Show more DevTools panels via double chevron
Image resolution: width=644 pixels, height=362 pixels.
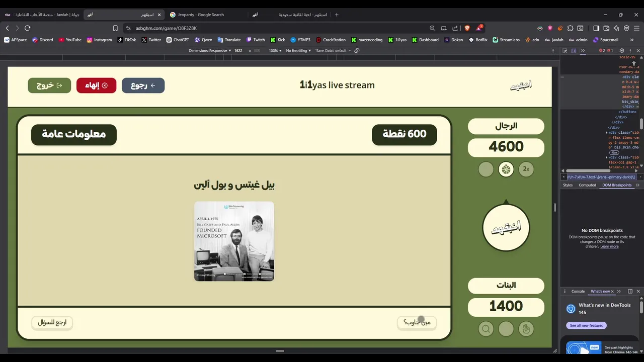pos(583,51)
